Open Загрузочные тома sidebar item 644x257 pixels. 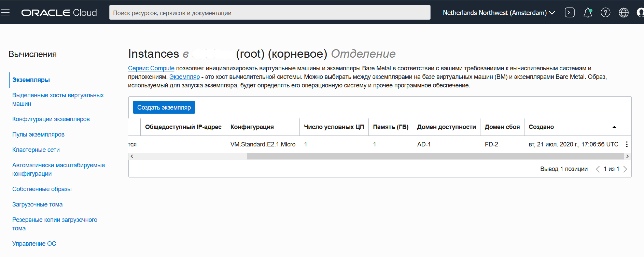coord(37,204)
